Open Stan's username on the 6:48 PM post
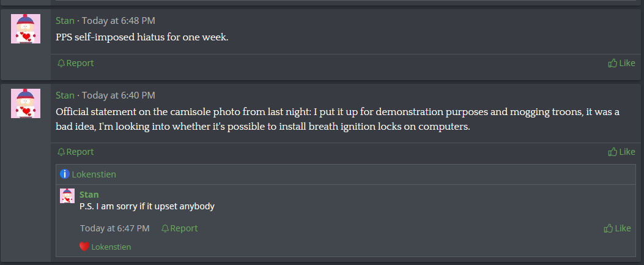This screenshot has width=644, height=265. 65,21
